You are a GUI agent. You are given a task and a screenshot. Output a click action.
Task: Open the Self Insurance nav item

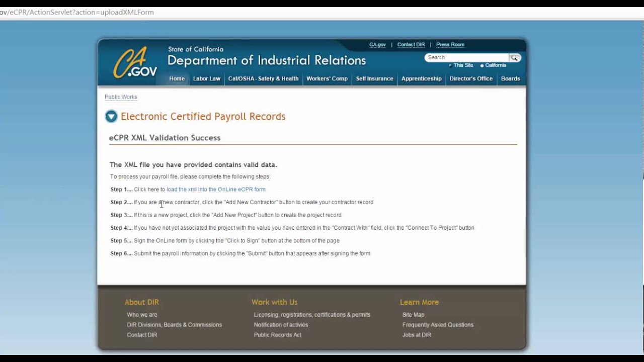pos(374,79)
